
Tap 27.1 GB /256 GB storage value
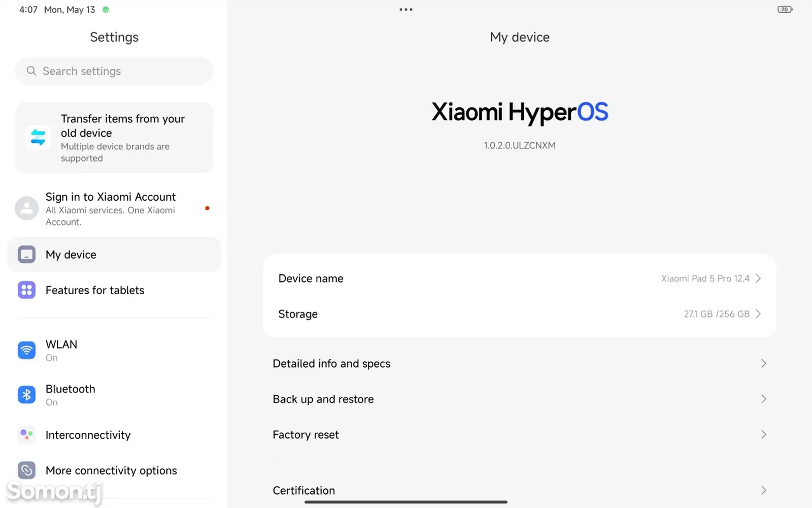[717, 314]
